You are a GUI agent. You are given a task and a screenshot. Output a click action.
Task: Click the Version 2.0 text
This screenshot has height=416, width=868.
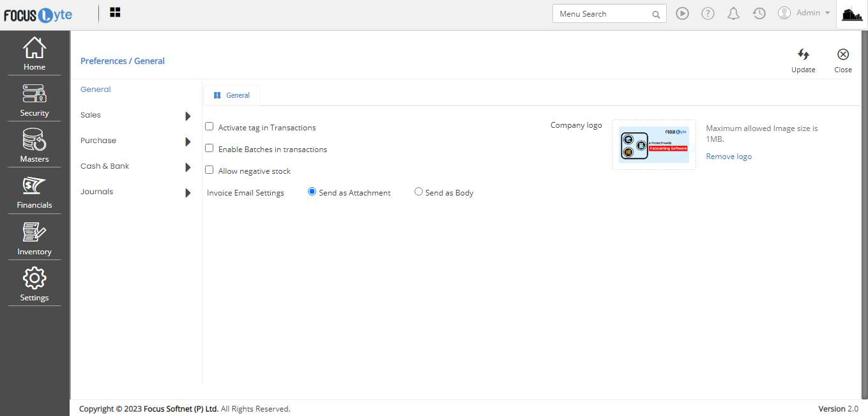(839, 409)
